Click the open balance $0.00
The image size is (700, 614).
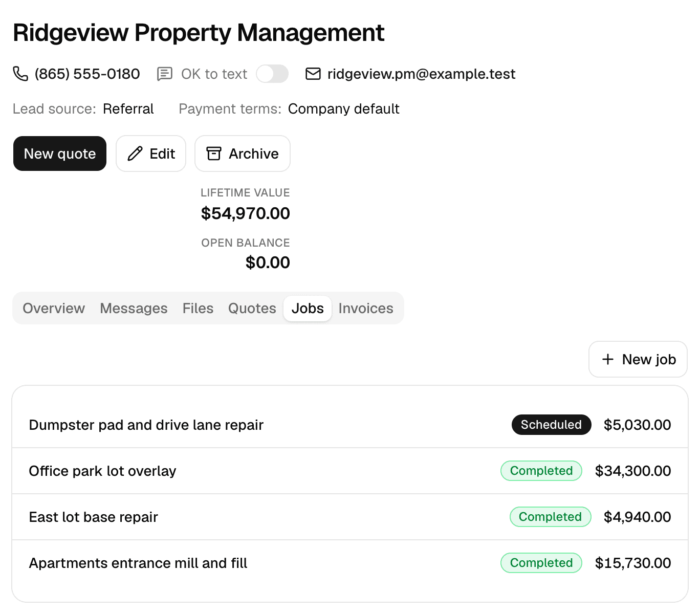[268, 262]
